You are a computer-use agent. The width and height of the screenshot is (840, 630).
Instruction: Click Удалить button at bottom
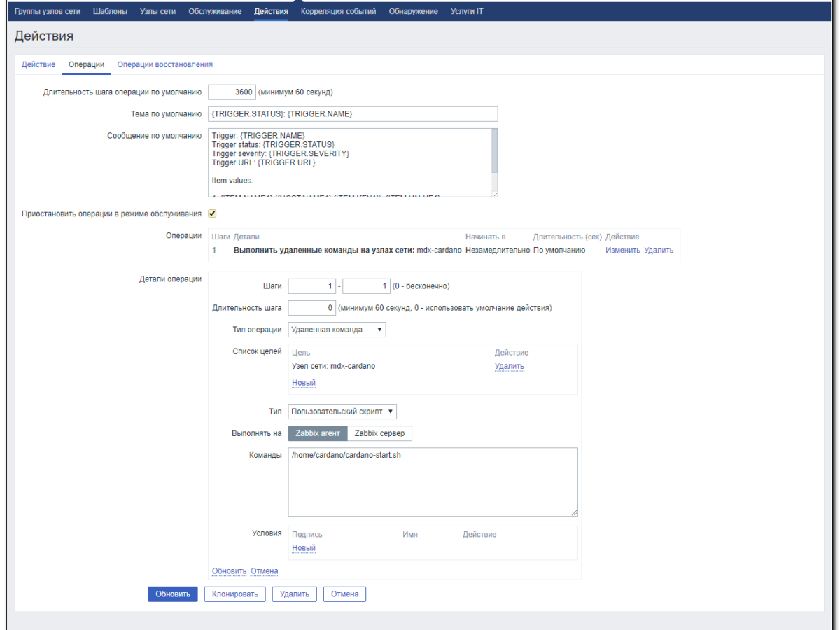(294, 594)
